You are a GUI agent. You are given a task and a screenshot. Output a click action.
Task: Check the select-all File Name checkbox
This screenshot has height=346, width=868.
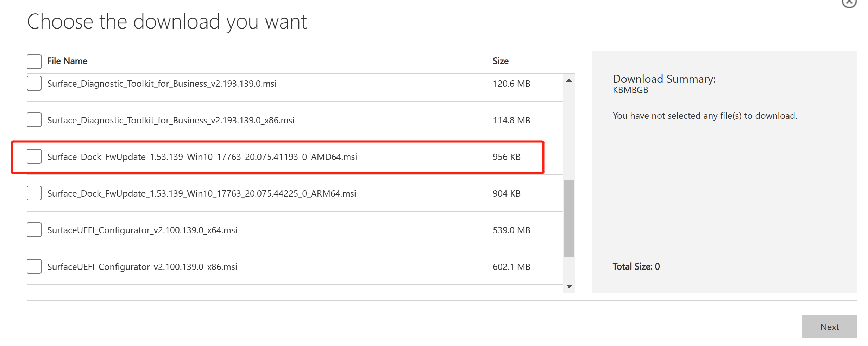coord(34,61)
